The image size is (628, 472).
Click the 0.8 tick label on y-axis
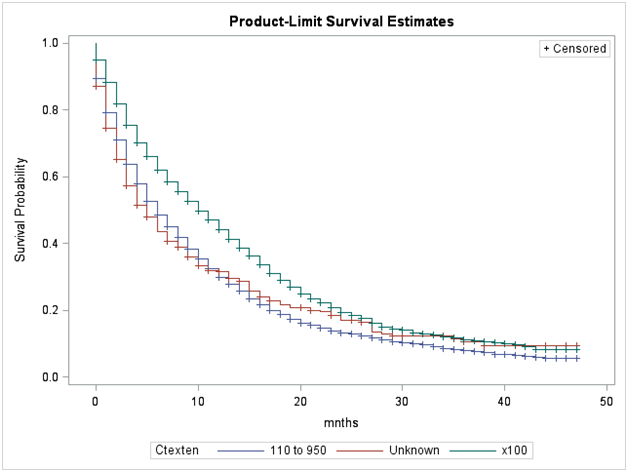tap(49, 110)
